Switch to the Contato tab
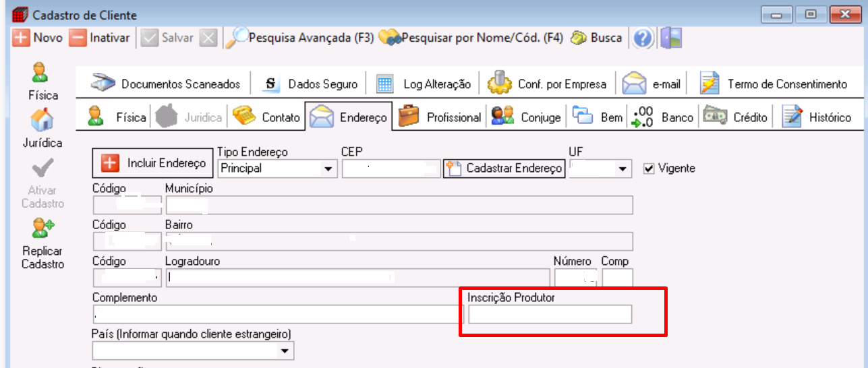This screenshot has height=368, width=868. tap(266, 117)
